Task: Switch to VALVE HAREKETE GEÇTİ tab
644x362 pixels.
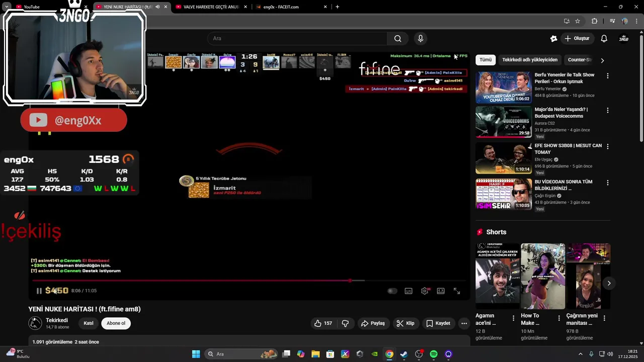Action: tap(212, 7)
